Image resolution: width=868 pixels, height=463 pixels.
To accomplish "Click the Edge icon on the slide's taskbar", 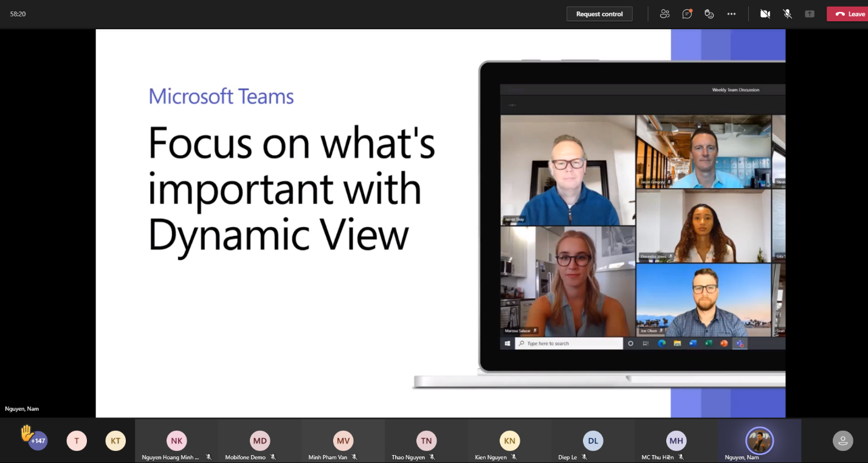I will click(x=661, y=343).
